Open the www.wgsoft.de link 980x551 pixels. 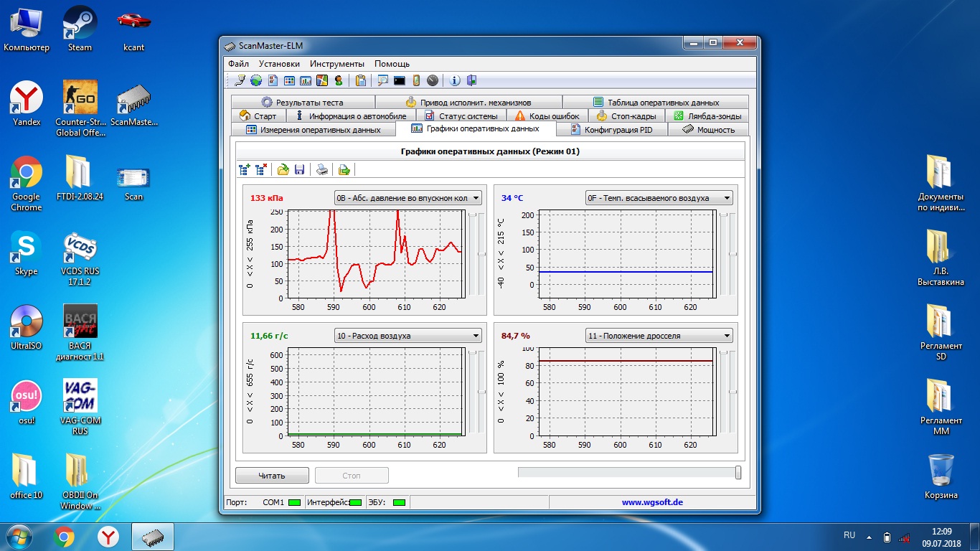click(x=652, y=502)
